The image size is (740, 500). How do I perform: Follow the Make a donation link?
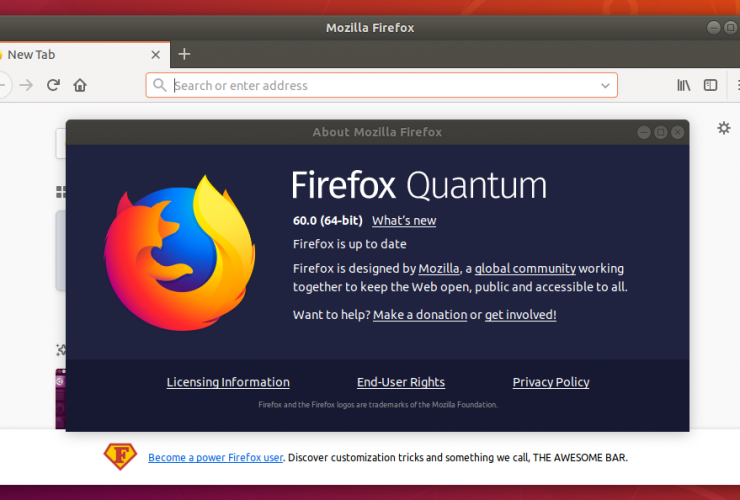click(420, 314)
